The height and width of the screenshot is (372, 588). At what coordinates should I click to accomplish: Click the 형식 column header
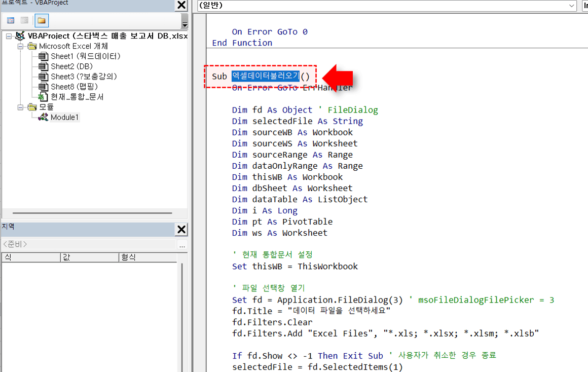(x=150, y=257)
